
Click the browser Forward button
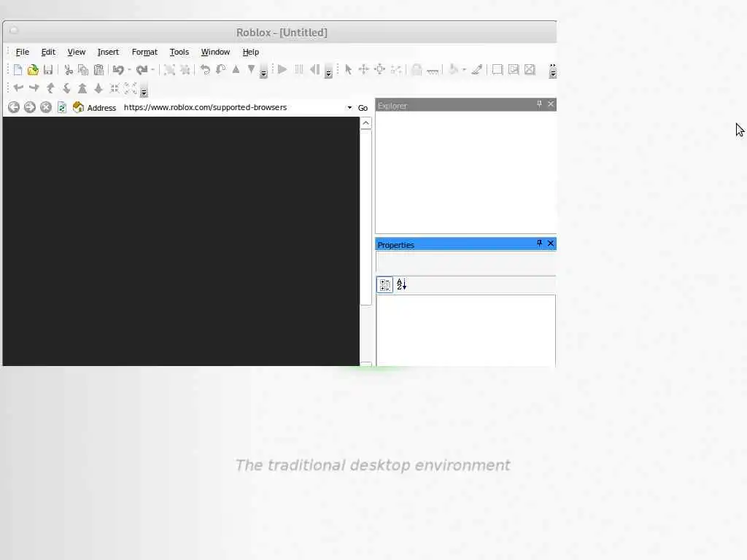click(x=29, y=108)
